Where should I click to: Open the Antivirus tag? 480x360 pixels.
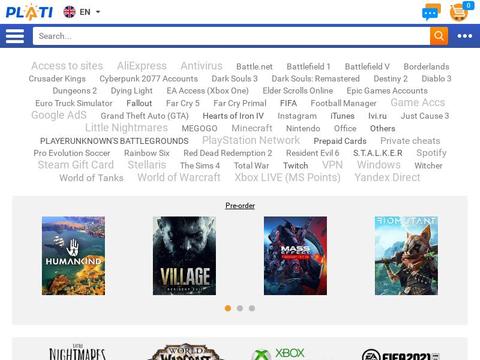(201, 66)
